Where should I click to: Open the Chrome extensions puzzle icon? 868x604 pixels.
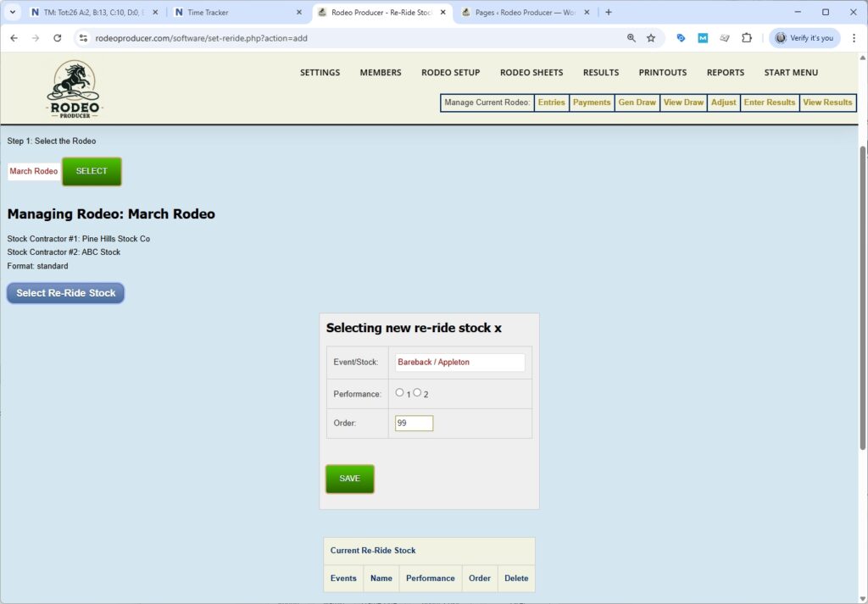[x=746, y=38]
